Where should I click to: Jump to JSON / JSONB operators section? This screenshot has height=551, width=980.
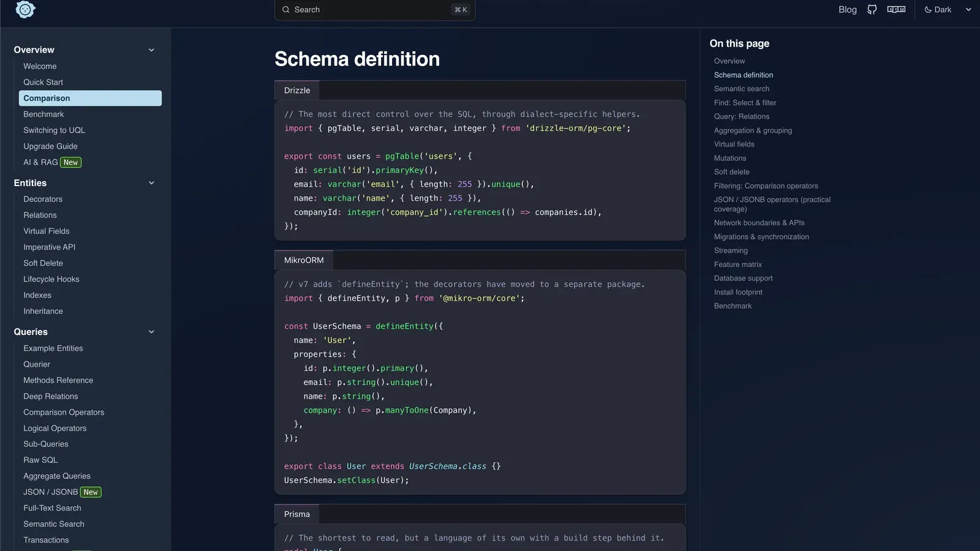click(x=772, y=204)
